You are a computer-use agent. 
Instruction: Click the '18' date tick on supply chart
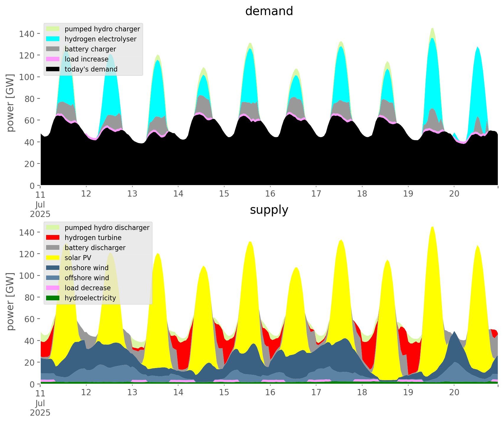[362, 393]
